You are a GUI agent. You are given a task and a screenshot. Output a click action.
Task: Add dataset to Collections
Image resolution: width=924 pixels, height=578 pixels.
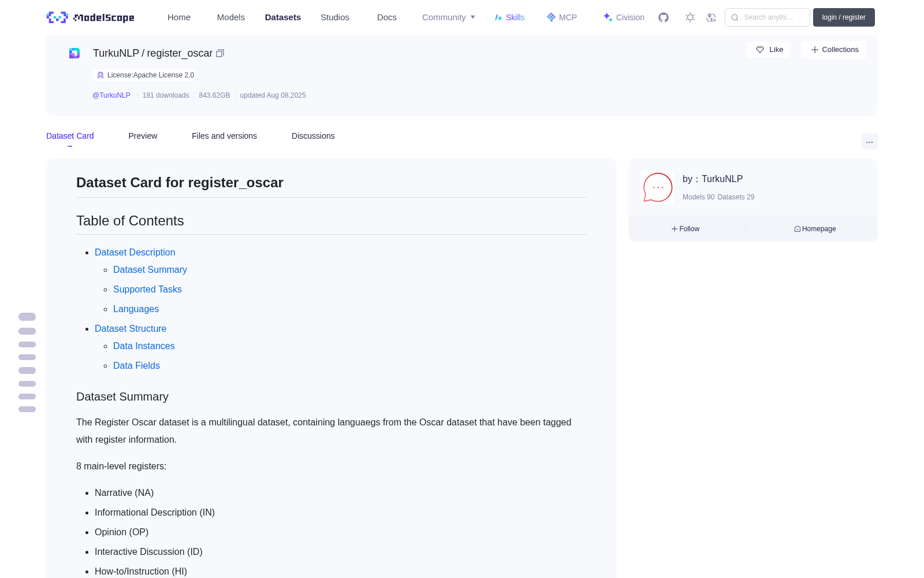pos(834,50)
